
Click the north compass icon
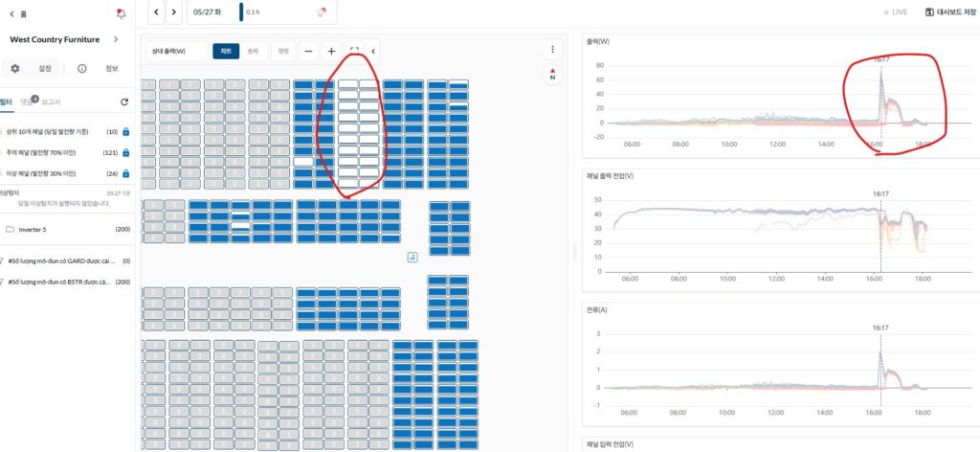(552, 74)
